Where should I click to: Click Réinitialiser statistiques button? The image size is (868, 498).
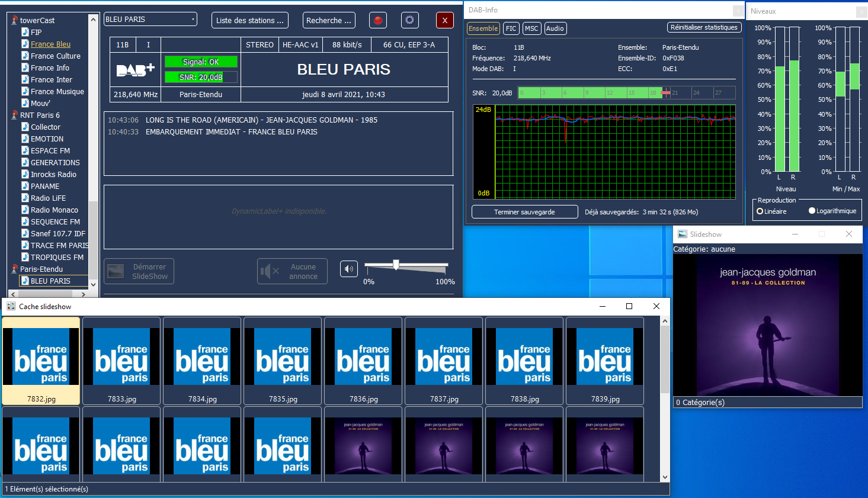(x=704, y=27)
